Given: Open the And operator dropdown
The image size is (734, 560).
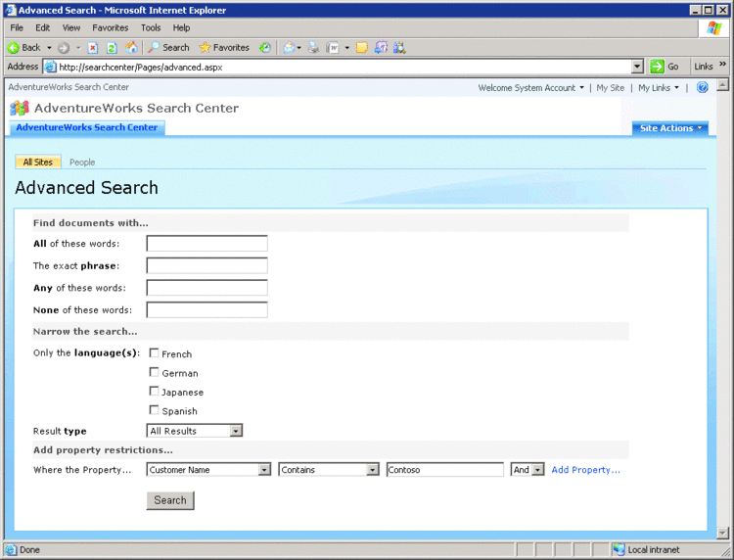Looking at the screenshot, I should click(528, 470).
